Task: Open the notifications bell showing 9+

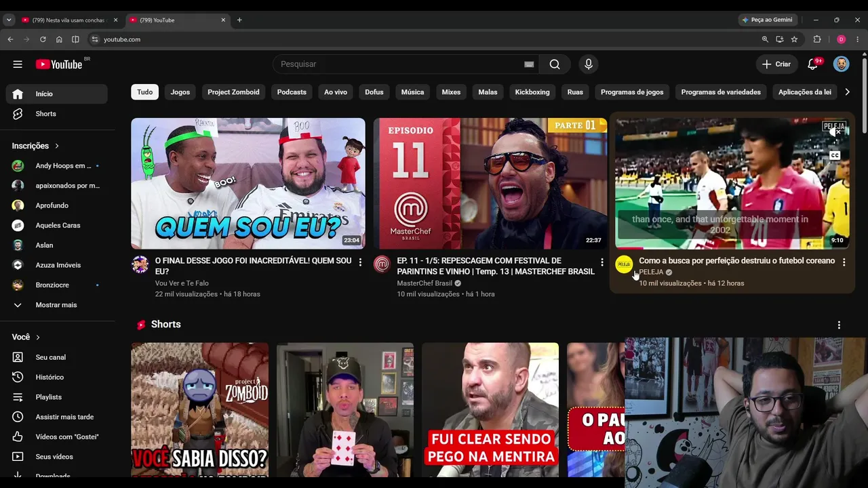Action: [813, 64]
